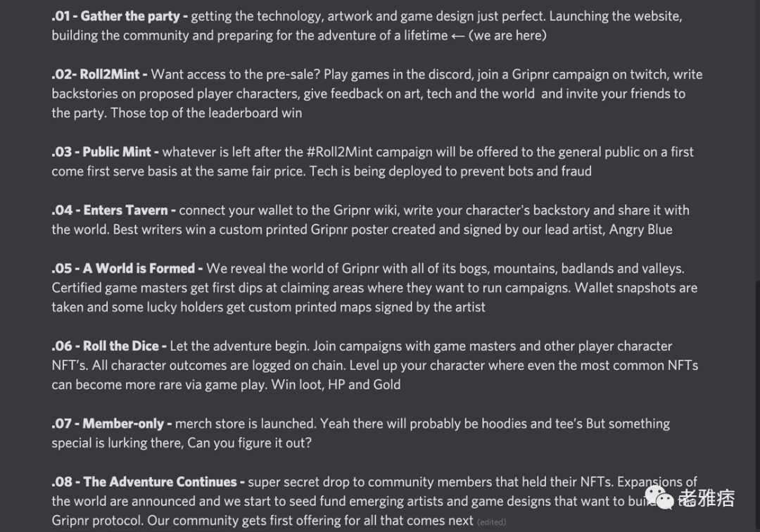
Task: Click the '.01 - Gather the party' heading
Action: (119, 16)
